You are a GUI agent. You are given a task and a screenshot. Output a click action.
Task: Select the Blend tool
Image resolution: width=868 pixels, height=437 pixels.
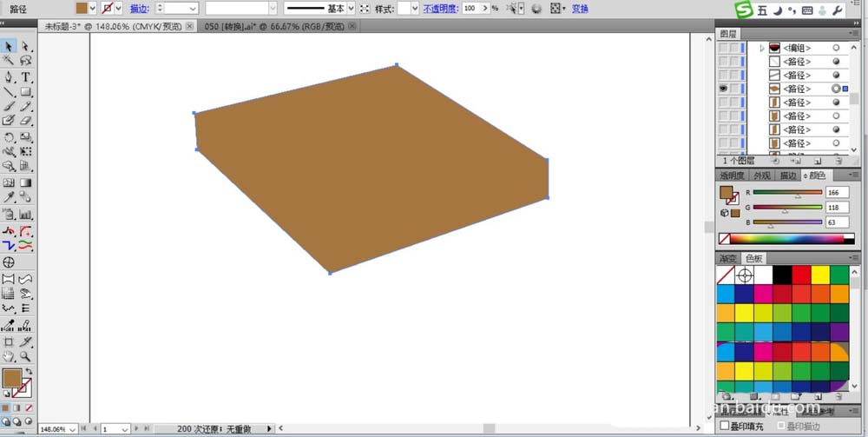coord(25,197)
